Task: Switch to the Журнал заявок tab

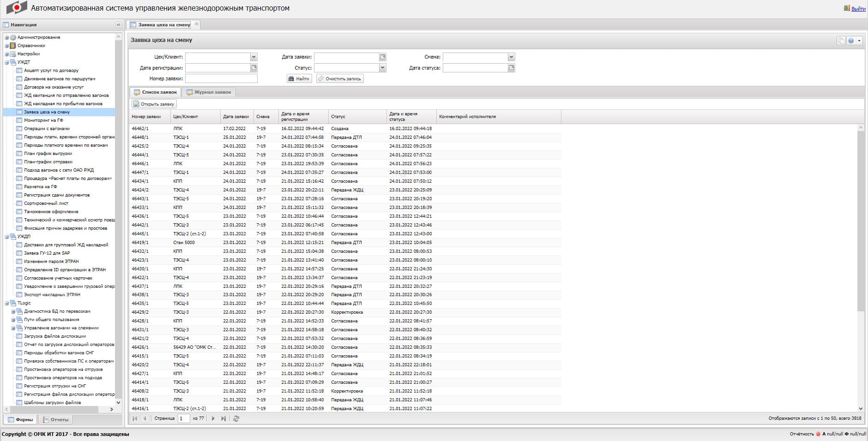Action: pos(209,92)
